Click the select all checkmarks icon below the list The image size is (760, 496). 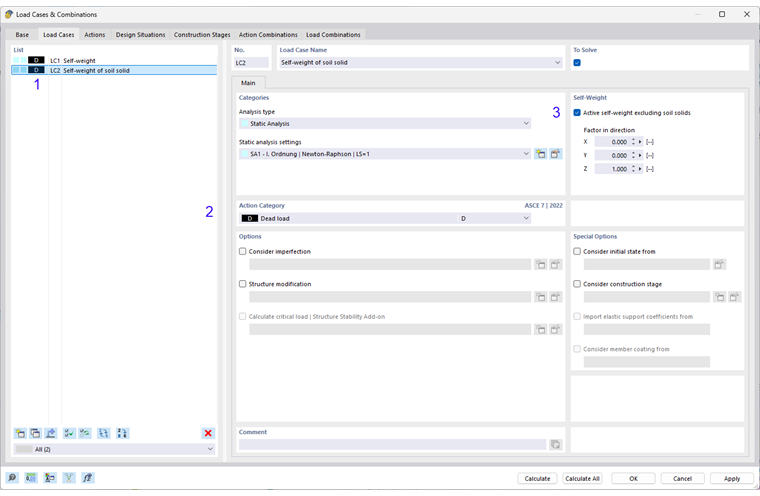pos(69,433)
